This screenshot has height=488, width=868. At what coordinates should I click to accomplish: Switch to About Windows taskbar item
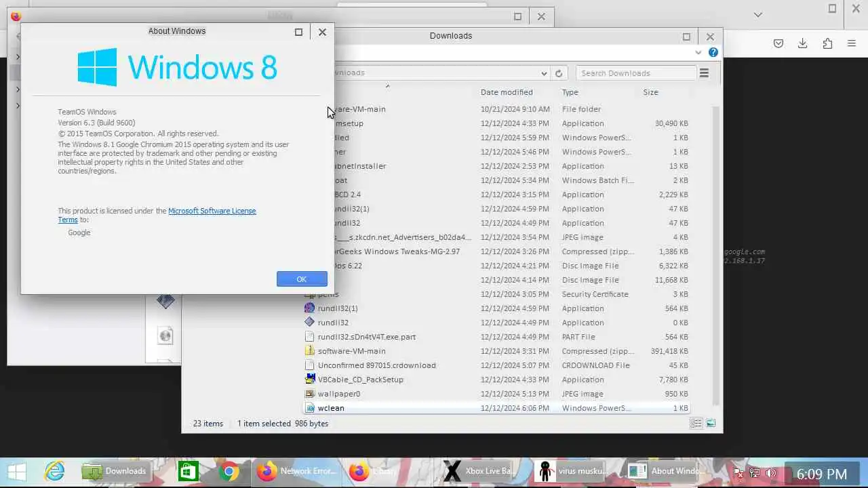[666, 472]
